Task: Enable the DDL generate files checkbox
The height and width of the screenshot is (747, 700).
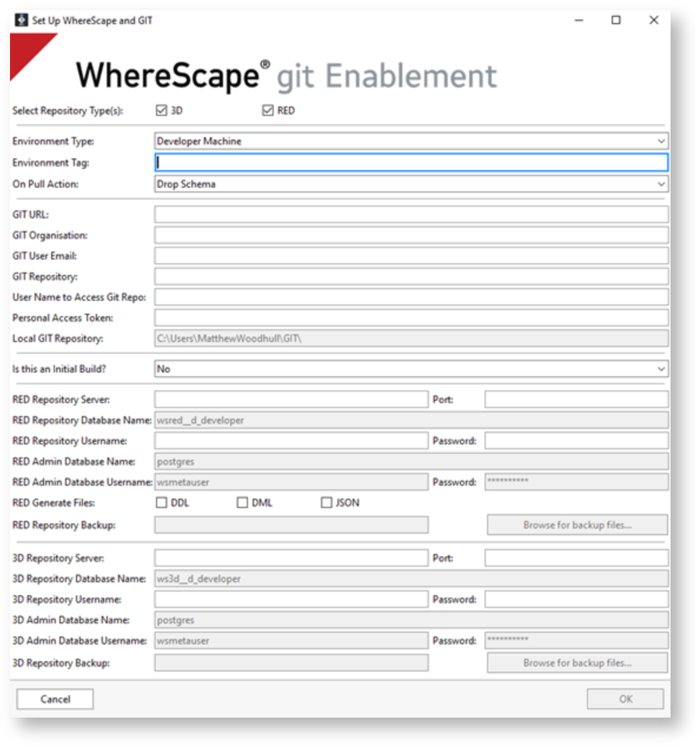Action: pos(161,503)
